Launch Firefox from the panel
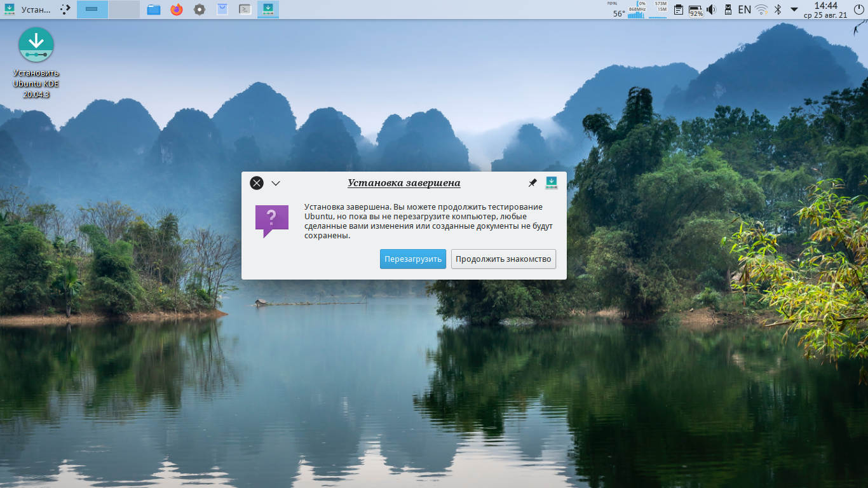The width and height of the screenshot is (868, 488). coord(177,10)
